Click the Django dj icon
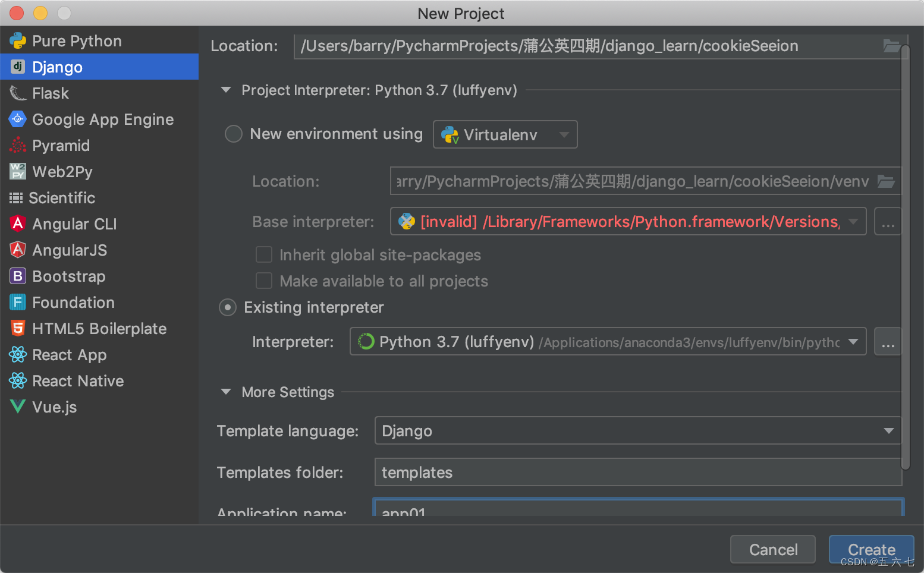 [18, 67]
